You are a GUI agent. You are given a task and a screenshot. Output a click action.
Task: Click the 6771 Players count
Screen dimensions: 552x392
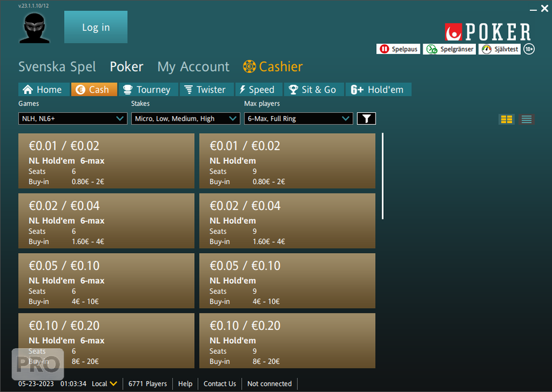click(x=147, y=384)
